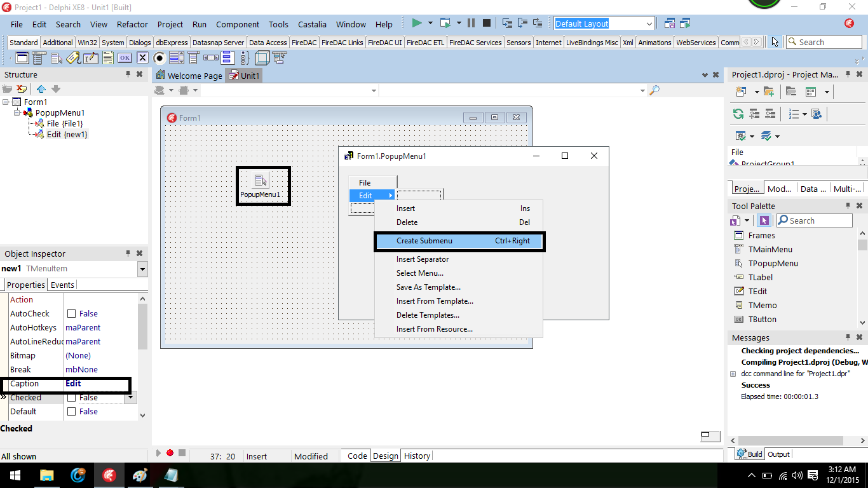Choose Create Submenu from the context menu
The image size is (868, 488).
click(424, 241)
